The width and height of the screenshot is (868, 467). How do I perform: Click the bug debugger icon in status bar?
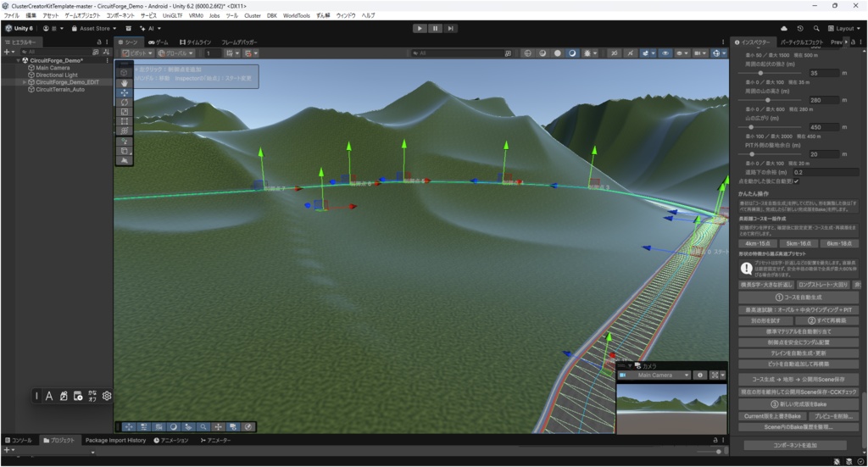837,461
